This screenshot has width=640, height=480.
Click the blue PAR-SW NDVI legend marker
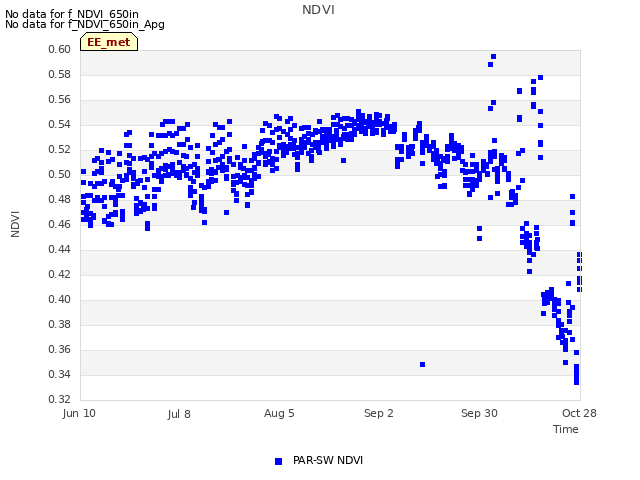(x=278, y=461)
